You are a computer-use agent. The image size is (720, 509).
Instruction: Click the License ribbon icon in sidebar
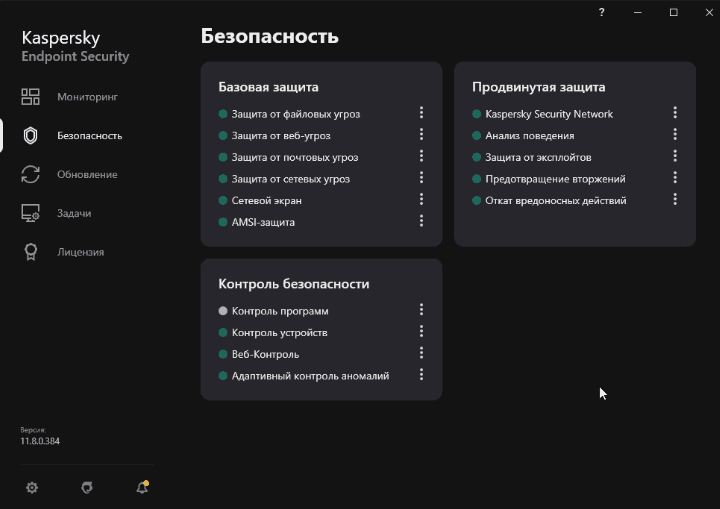[31, 252]
